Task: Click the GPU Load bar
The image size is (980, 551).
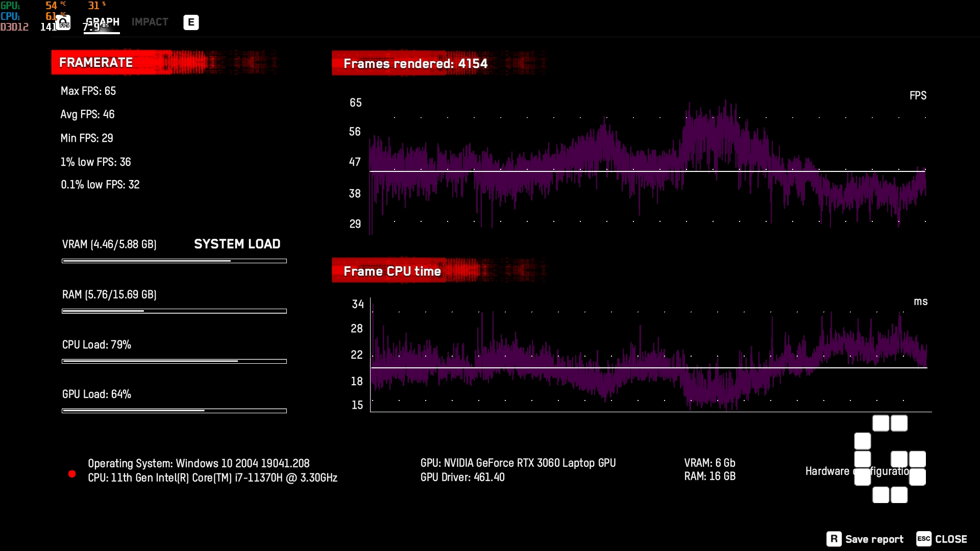Action: 174,411
